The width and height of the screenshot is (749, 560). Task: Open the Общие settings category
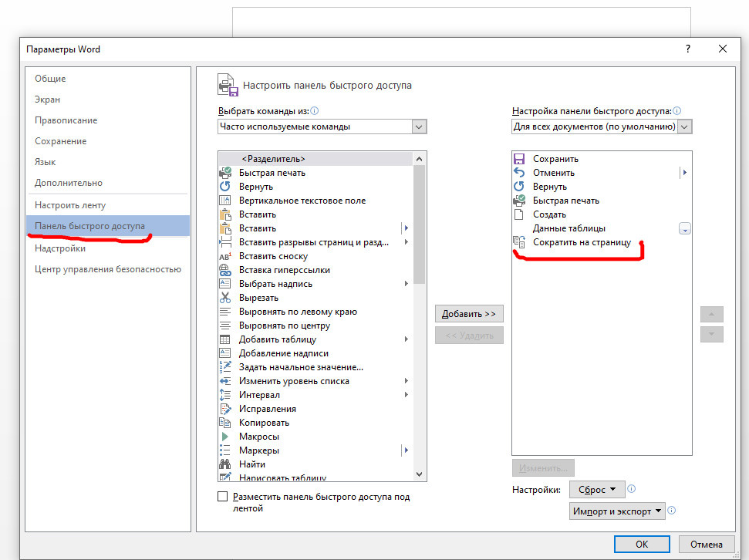coord(50,79)
